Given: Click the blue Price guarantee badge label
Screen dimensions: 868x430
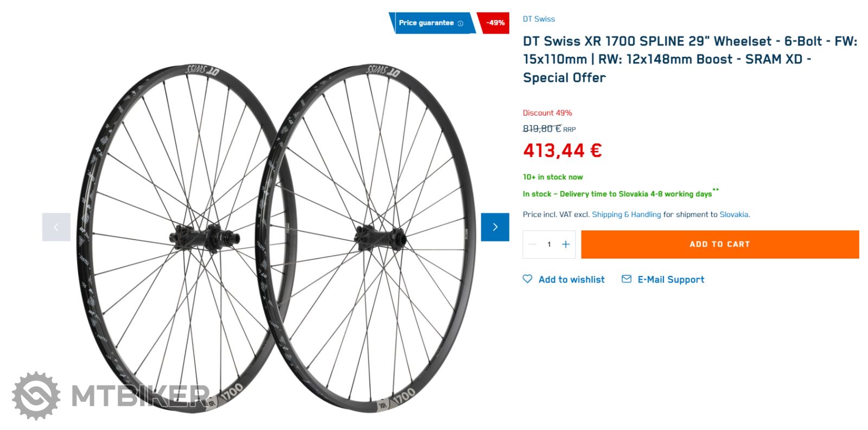Looking at the screenshot, I should pos(426,23).
